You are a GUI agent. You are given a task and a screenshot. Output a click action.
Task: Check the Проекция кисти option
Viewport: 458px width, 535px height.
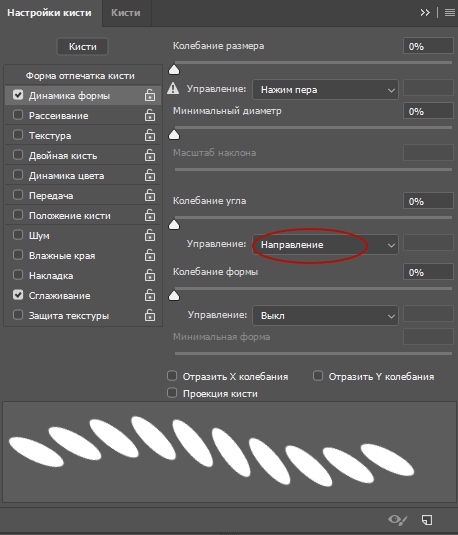172,393
